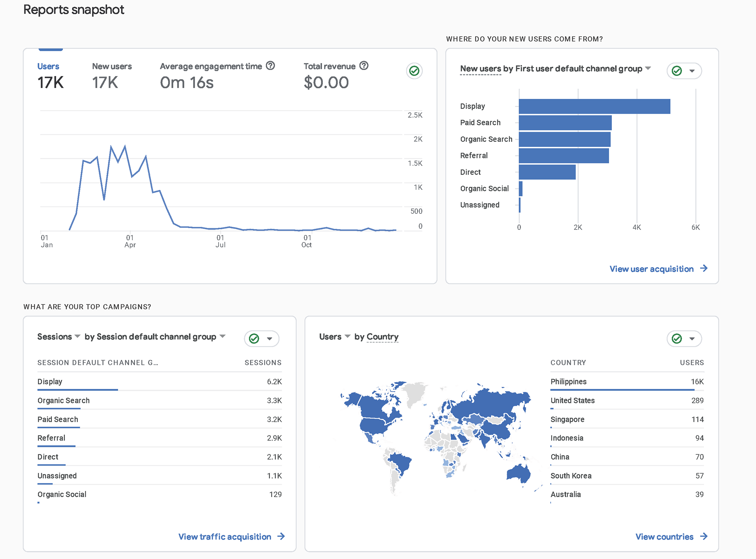Open View user acquisition link
Image resolution: width=756 pixels, height=559 pixels.
[x=652, y=269]
